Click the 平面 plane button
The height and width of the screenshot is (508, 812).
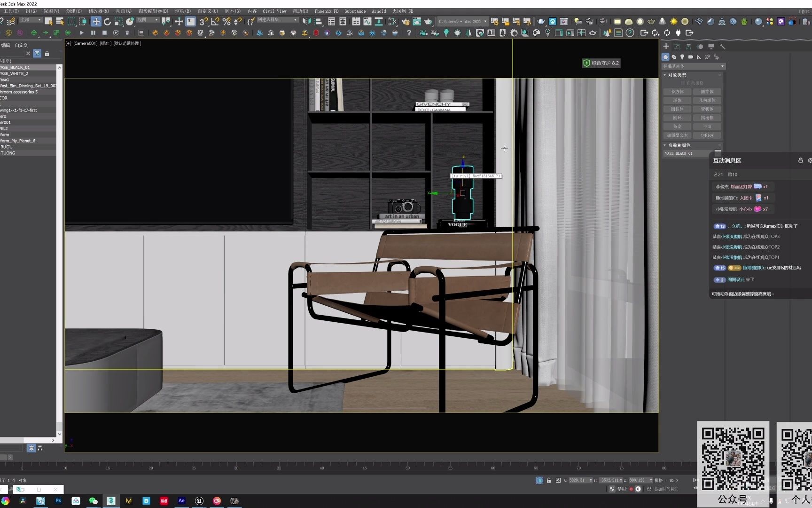[x=707, y=127]
